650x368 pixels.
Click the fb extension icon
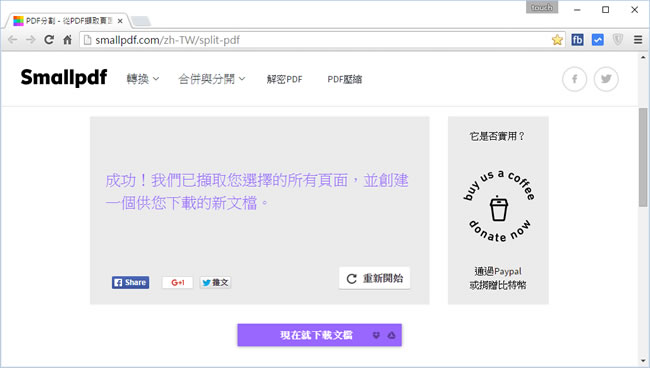click(x=577, y=40)
